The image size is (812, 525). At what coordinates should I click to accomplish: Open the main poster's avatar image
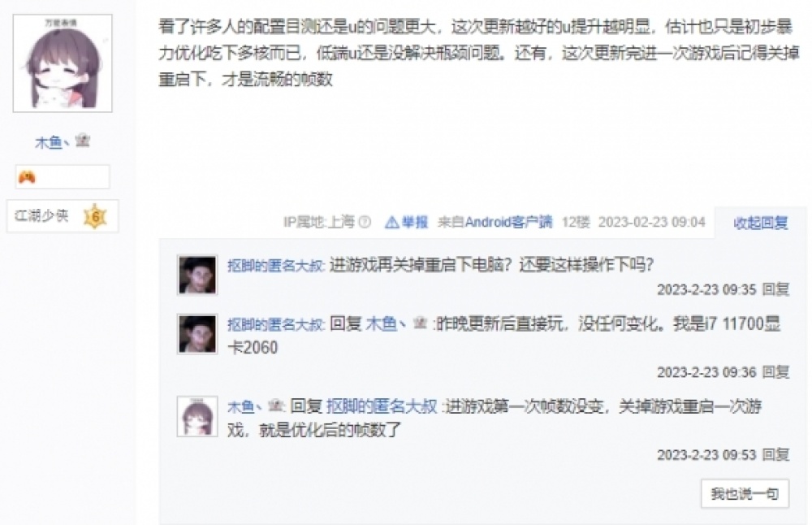click(x=63, y=63)
